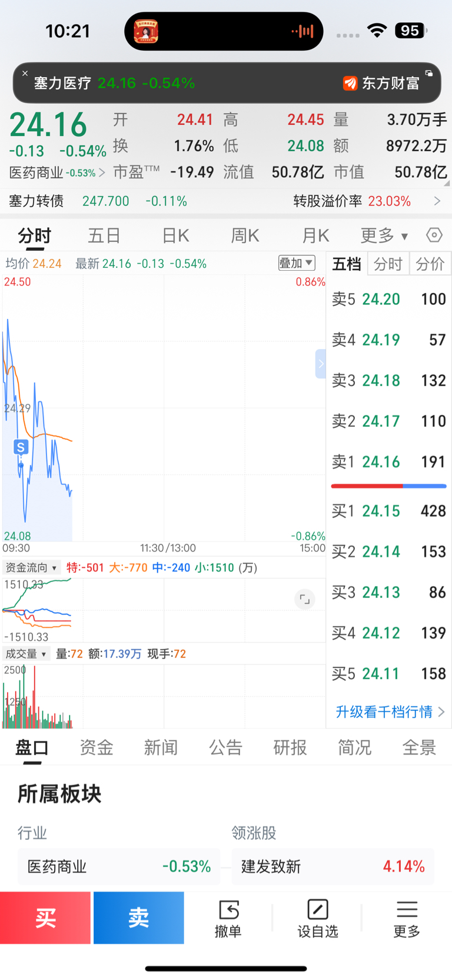
Task: Tap the 设自选 add watchlist icon
Action: (x=318, y=918)
